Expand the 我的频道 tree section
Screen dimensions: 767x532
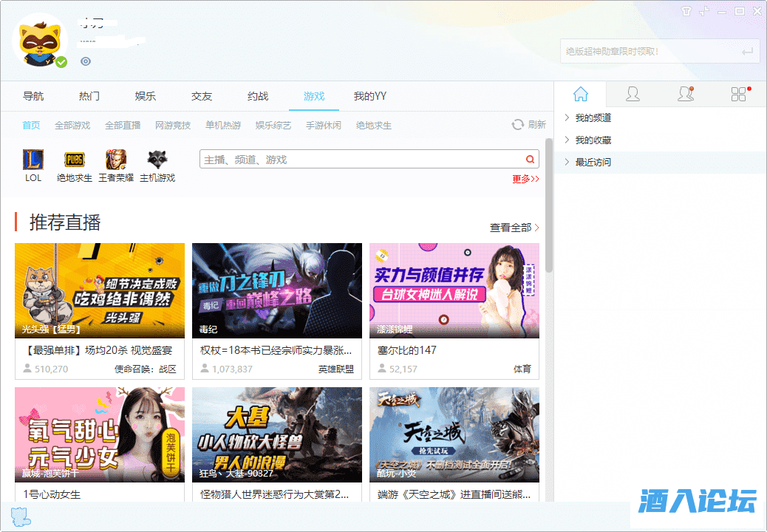pos(567,117)
